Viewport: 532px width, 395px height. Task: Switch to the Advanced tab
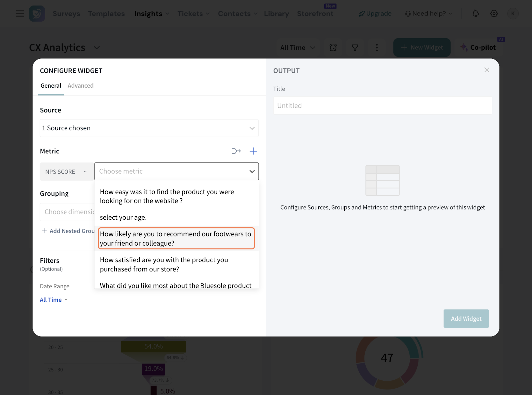click(81, 86)
